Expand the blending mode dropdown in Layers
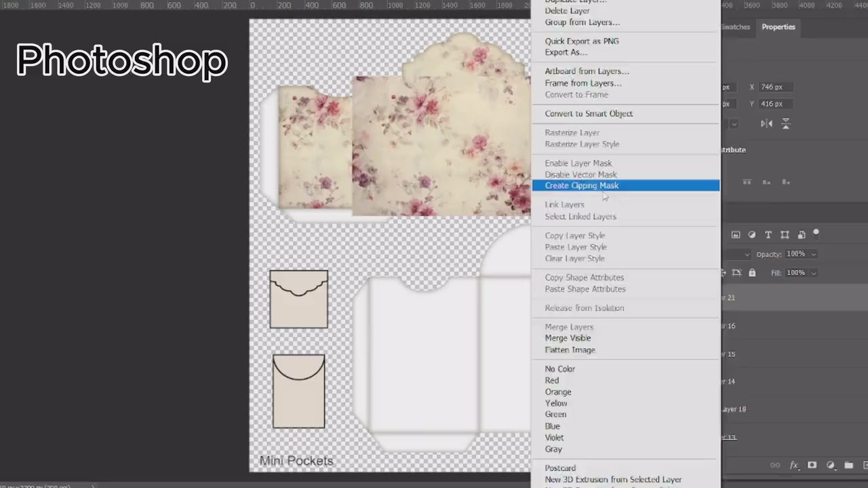This screenshot has width=868, height=488. tap(747, 255)
